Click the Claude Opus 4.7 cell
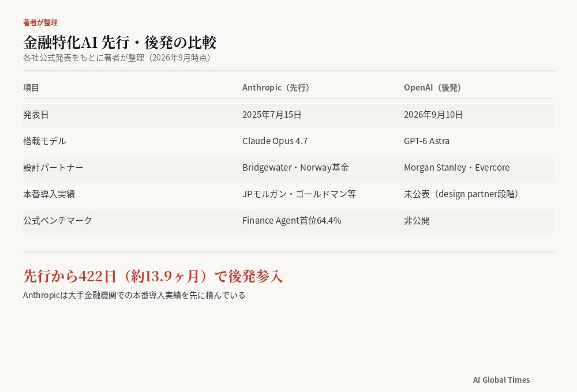Image resolution: width=577 pixels, height=392 pixels. (x=275, y=141)
